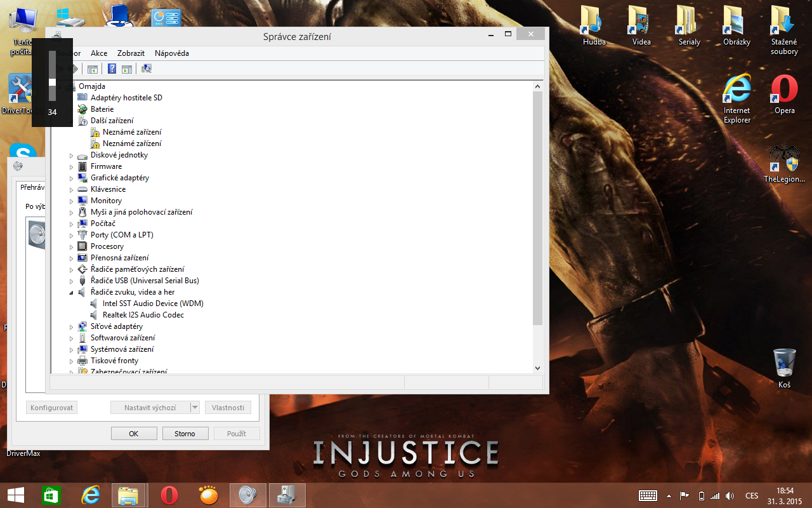
Task: Collapse Řadiče zvuku, videa a her
Action: [x=72, y=293]
